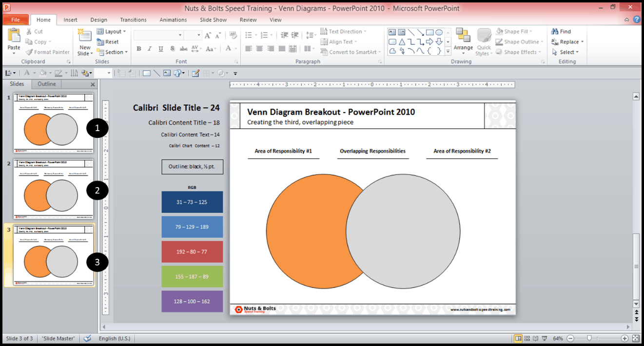Click the Find binoculars button
644x346 pixels.
click(x=562, y=32)
